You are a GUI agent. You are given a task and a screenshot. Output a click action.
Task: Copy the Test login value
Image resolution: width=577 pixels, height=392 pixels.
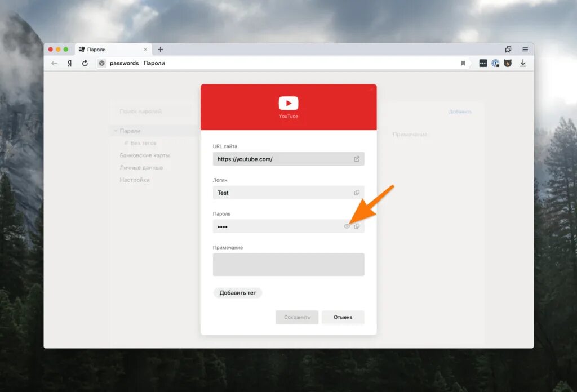click(x=357, y=193)
